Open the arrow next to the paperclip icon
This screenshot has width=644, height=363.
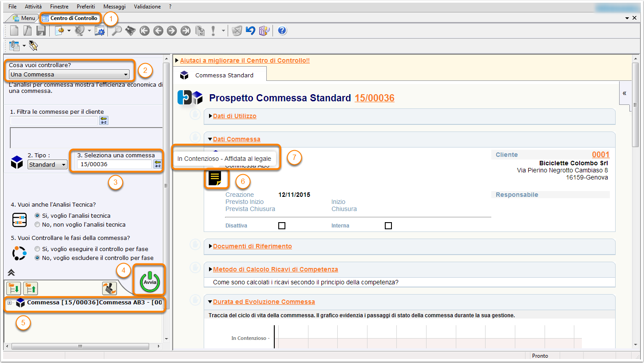coord(24,45)
